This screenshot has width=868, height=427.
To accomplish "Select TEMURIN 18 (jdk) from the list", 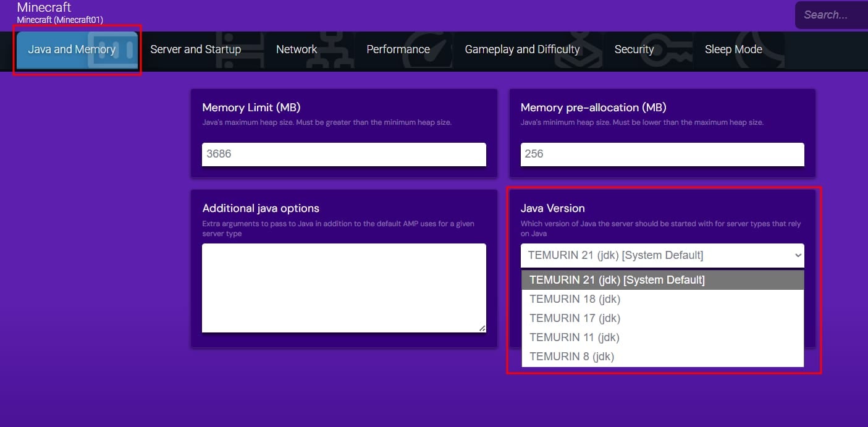I will (x=663, y=299).
